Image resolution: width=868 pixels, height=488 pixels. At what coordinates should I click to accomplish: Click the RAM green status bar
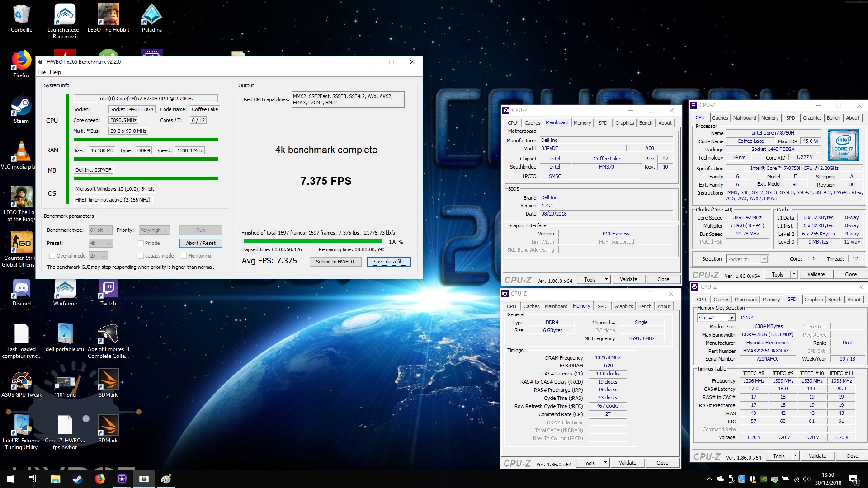(x=146, y=159)
